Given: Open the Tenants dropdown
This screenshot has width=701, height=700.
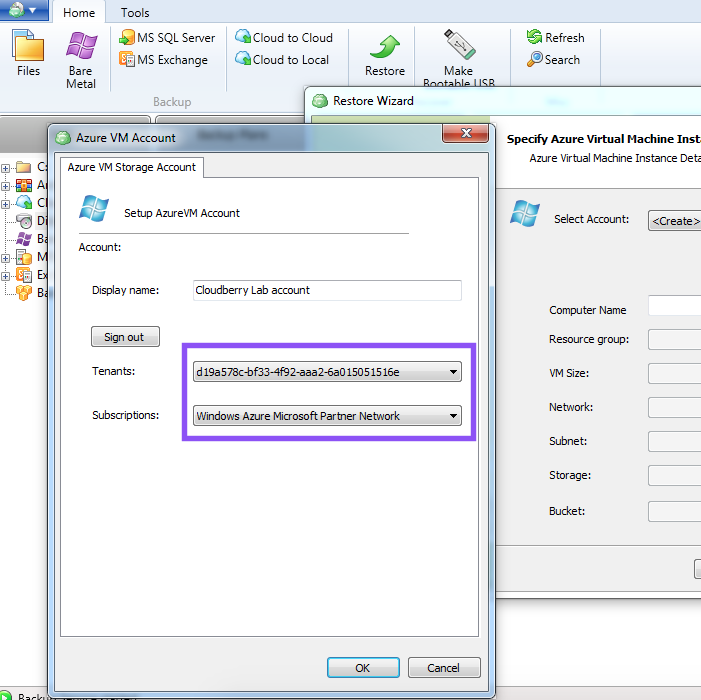Looking at the screenshot, I should [x=327, y=372].
